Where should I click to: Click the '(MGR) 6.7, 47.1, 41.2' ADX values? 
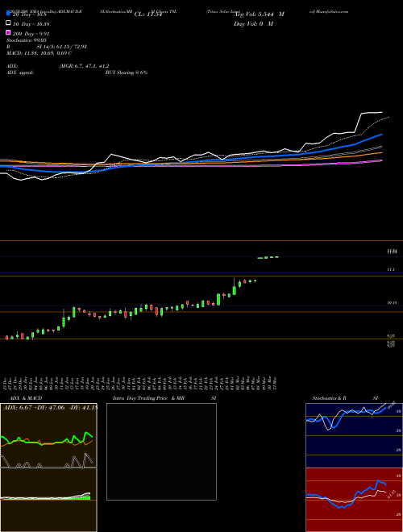[84, 66]
